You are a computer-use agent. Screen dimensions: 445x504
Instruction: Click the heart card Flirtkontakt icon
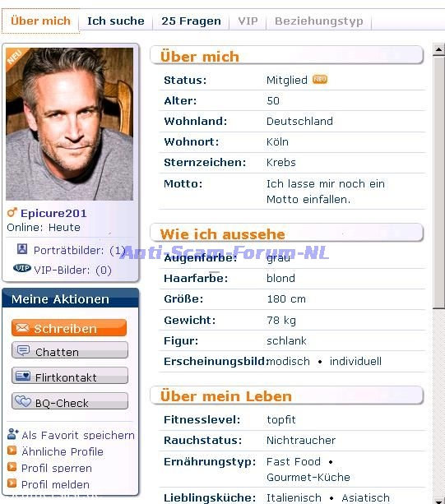(23, 376)
